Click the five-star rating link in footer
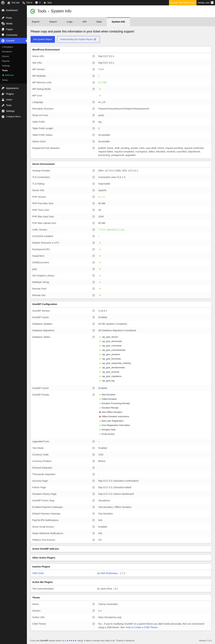Screen dimensions: 215x644 click(71, 640)
